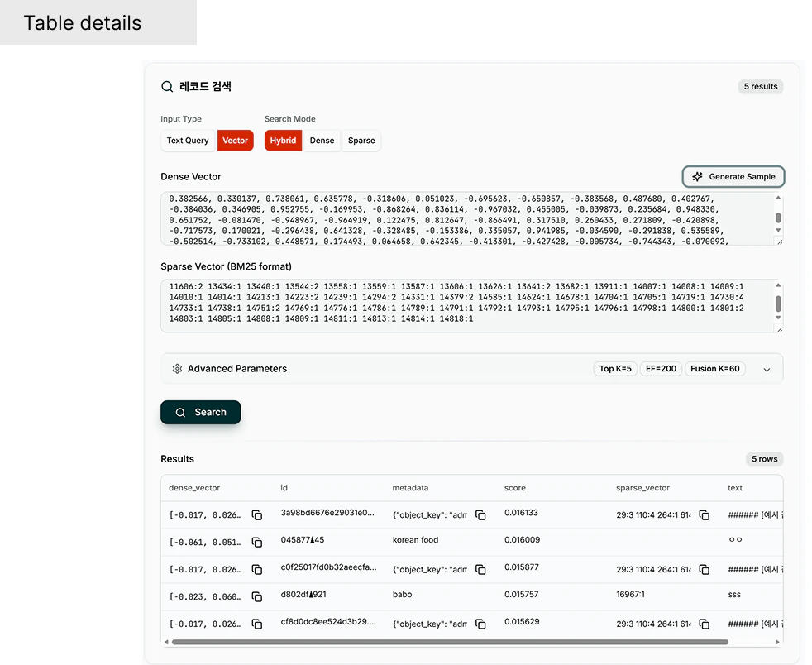Click the babo metadata cell

click(403, 594)
